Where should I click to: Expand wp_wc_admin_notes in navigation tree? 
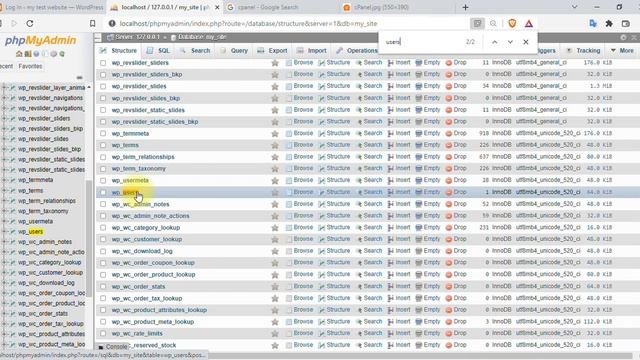click(4, 242)
